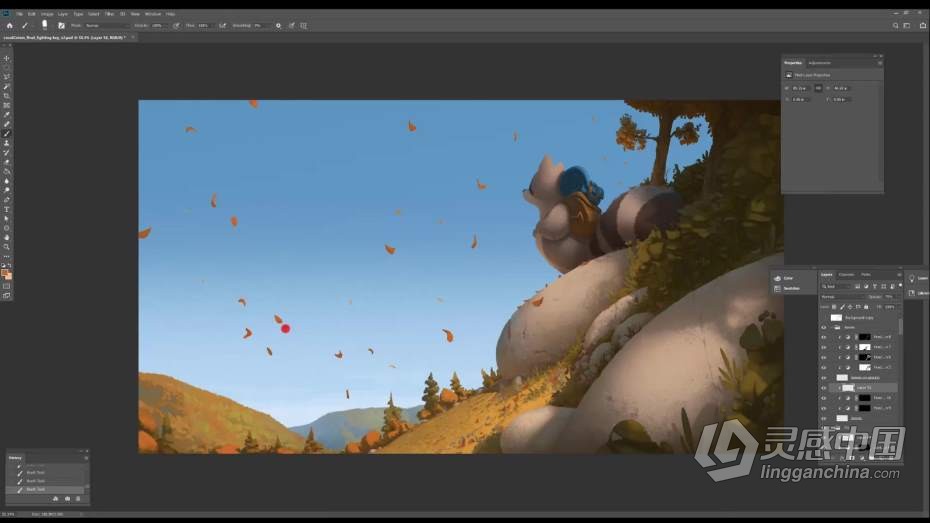The image size is (930, 523).
Task: Select the Move tool
Action: (x=7, y=58)
